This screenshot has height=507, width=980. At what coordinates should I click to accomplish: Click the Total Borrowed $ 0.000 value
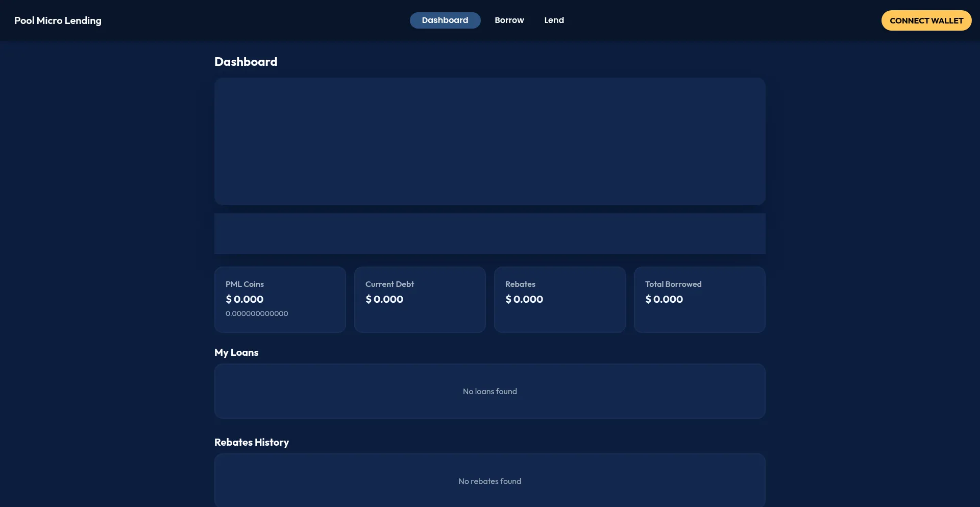pyautogui.click(x=664, y=299)
